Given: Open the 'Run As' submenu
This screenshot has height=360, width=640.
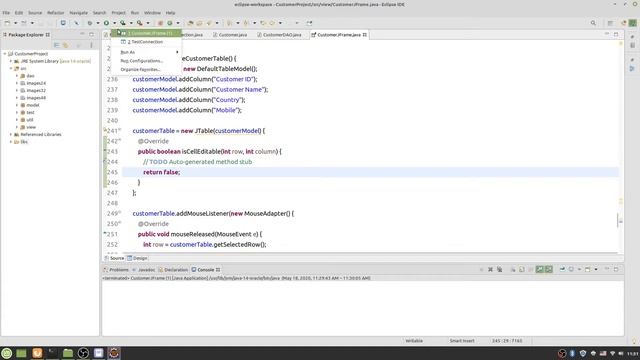Looking at the screenshot, I should coord(146,52).
